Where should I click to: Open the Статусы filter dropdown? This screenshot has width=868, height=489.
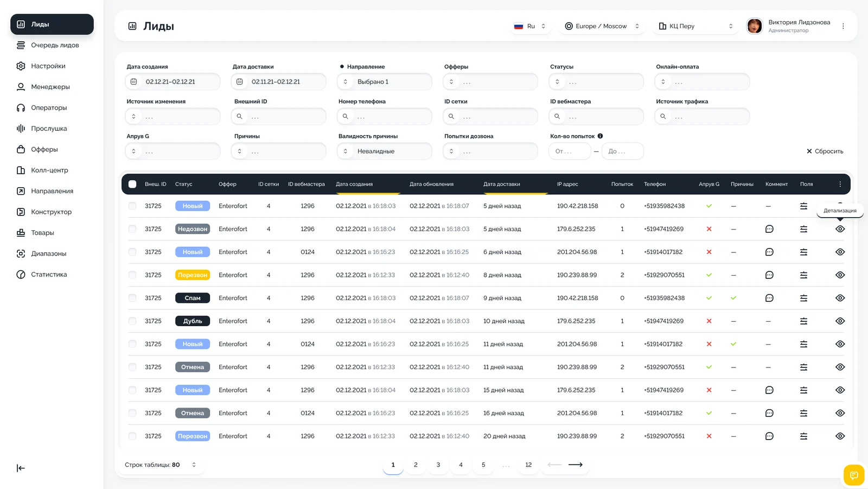tap(597, 82)
